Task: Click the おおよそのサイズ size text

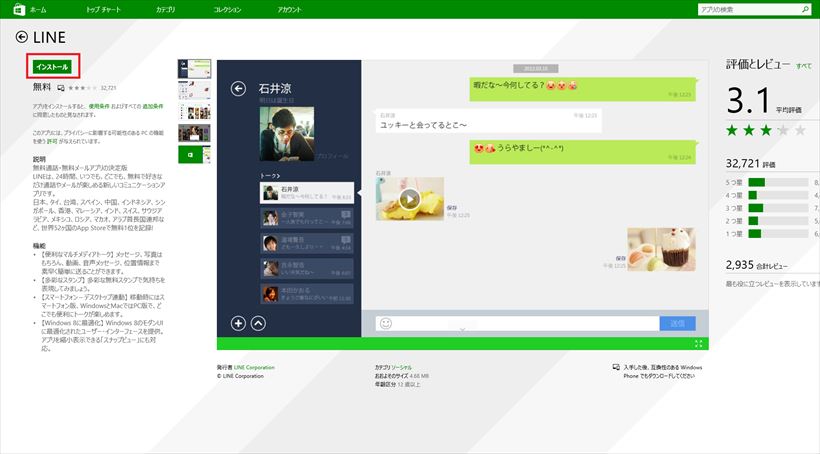Action: click(402, 376)
